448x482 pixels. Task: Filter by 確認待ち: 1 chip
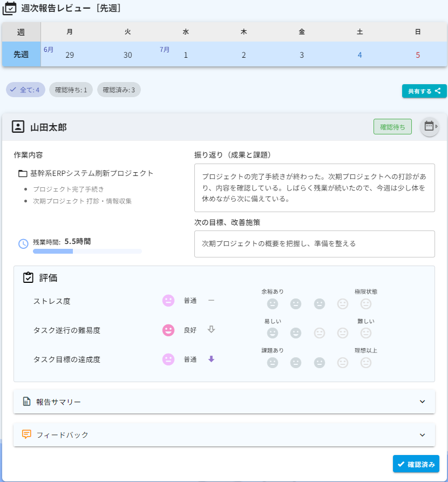[71, 90]
